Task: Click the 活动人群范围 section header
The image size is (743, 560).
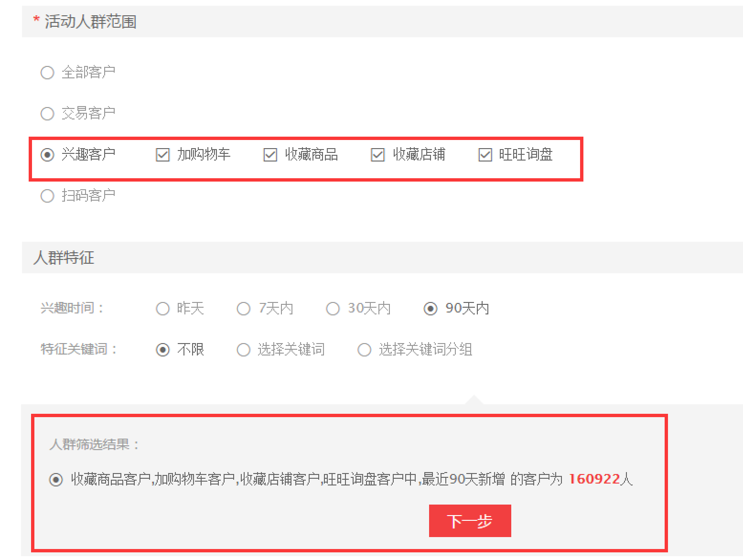Action: 90,22
